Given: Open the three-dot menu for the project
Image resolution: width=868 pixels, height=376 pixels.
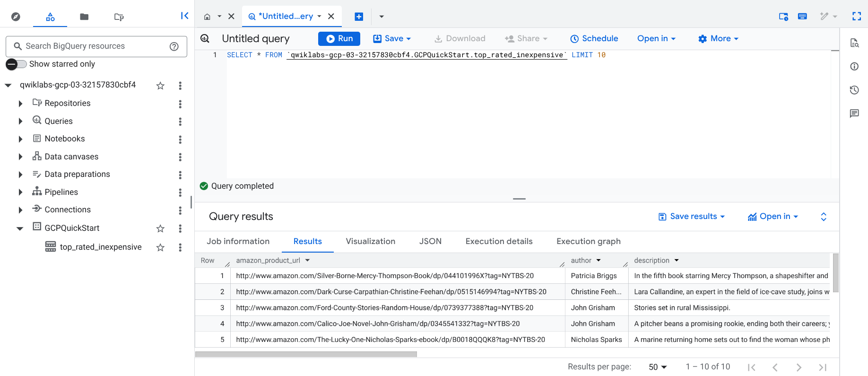Looking at the screenshot, I should (180, 86).
